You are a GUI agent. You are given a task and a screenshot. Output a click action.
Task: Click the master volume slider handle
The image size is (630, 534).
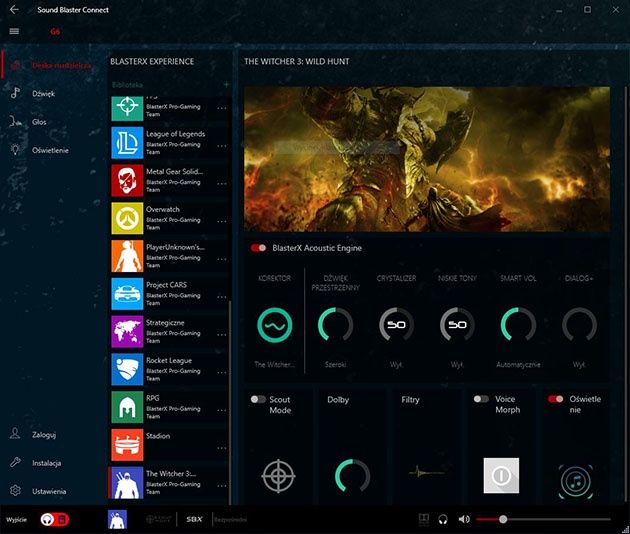click(503, 519)
